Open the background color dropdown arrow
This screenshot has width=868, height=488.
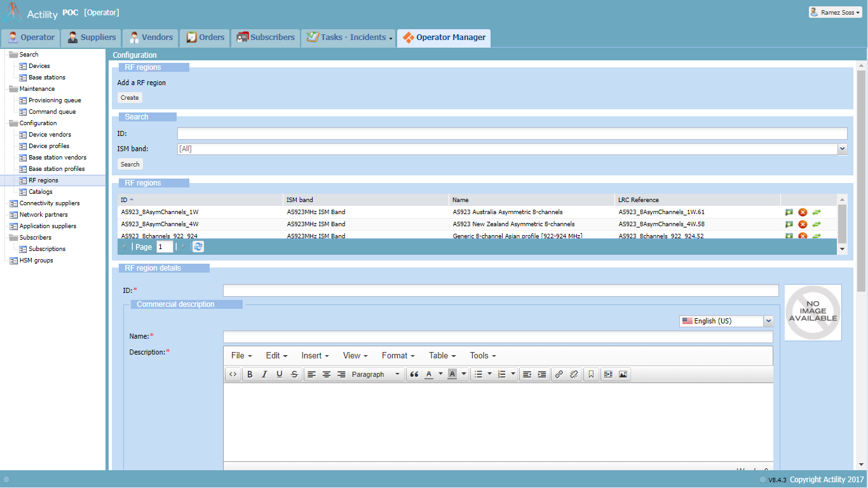(x=464, y=374)
